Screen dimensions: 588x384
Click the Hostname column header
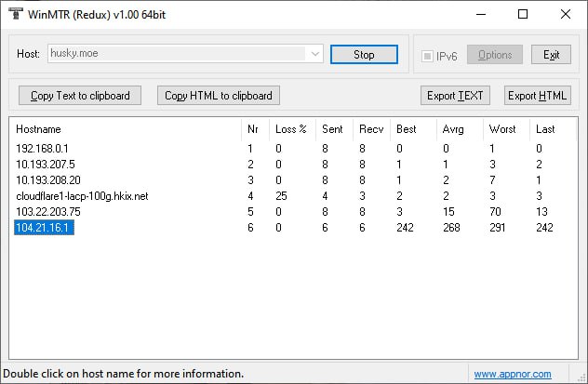coord(37,129)
